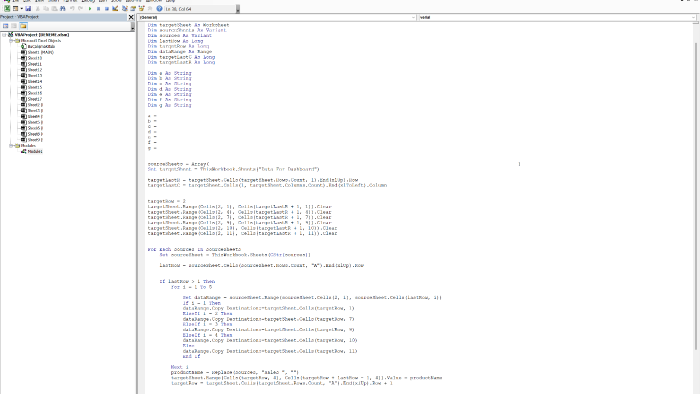
Task: Select Module1 in the project tree
Action: 35,151
